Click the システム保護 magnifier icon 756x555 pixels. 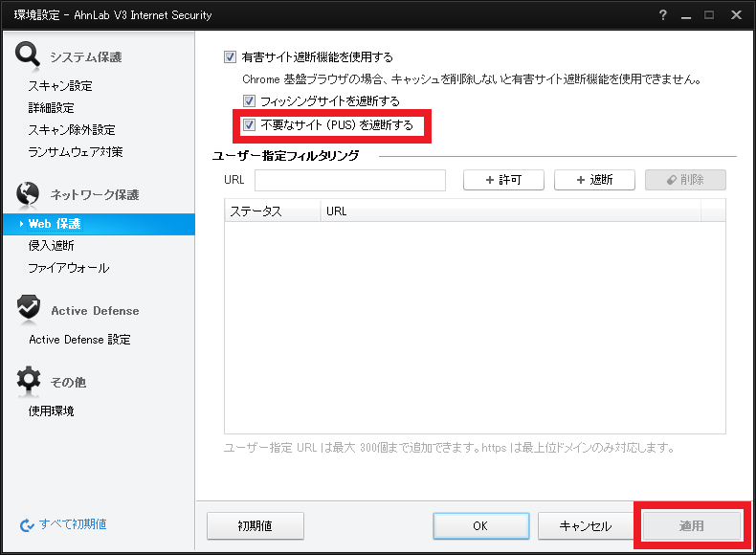click(28, 54)
